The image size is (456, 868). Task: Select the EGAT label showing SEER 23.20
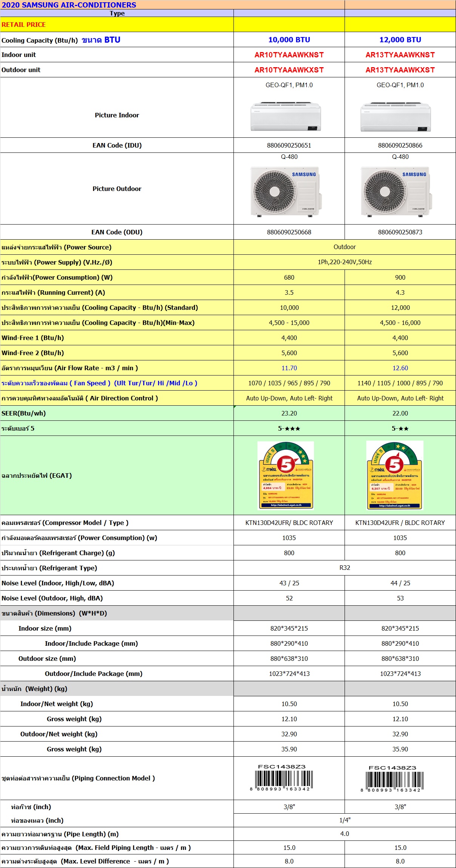(286, 475)
